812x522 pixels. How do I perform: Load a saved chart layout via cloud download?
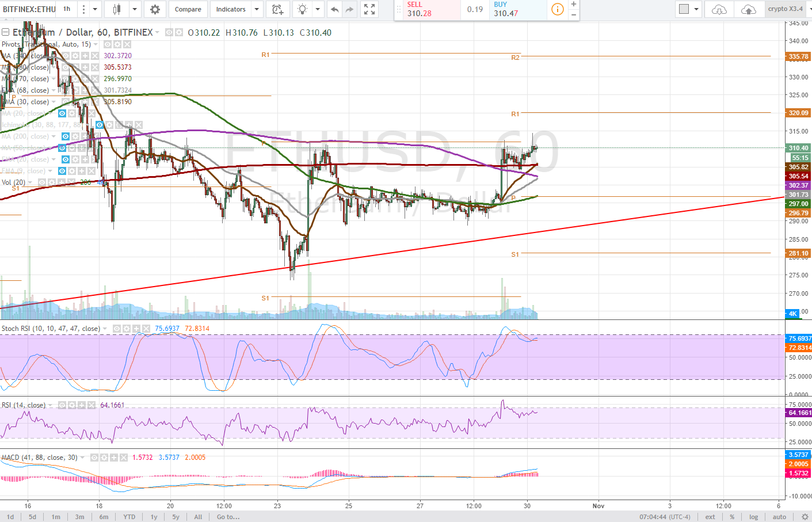719,9
